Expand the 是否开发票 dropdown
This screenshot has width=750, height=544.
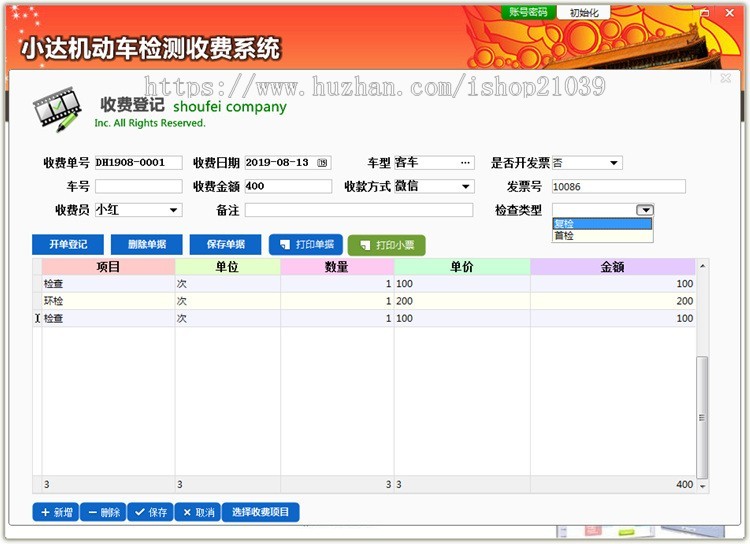coord(614,163)
